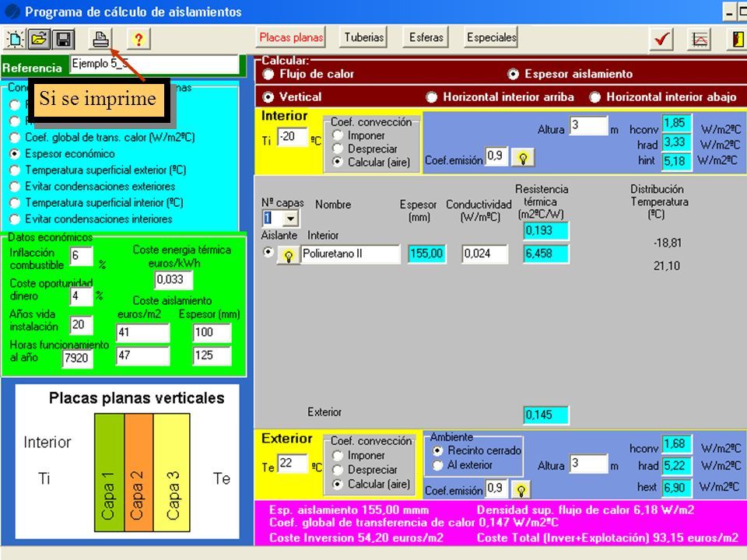Image resolution: width=747 pixels, height=560 pixels.
Task: Click the Placas planas verticales diagram
Action: [127, 461]
